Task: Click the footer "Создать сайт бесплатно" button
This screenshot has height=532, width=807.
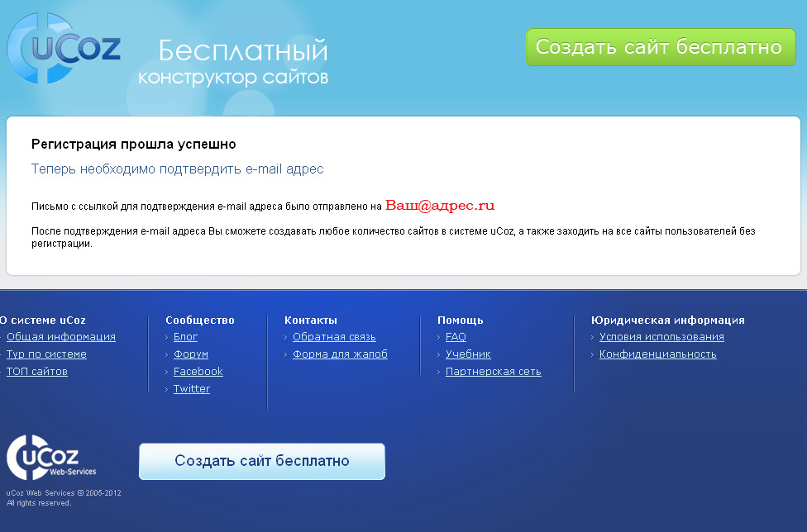Action: coord(262,461)
